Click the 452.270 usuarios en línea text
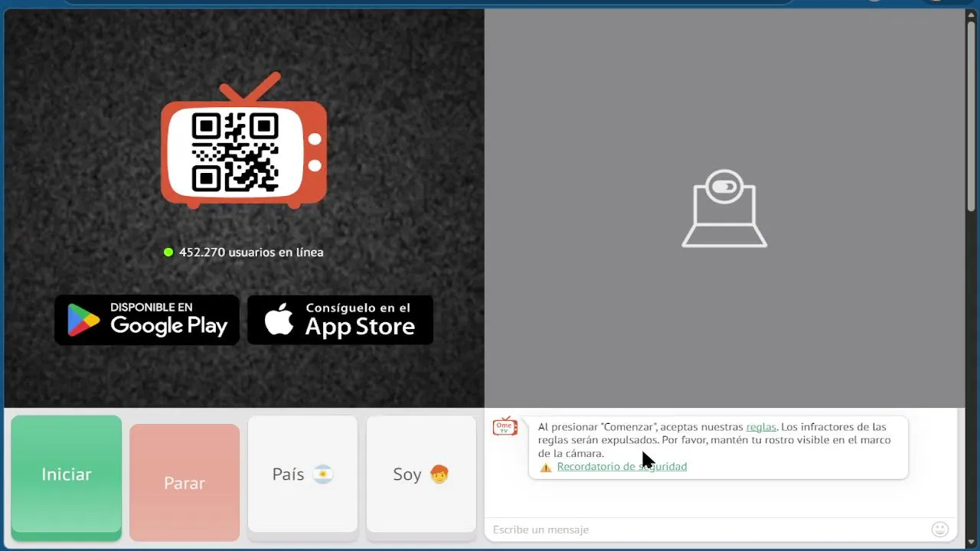Viewport: 980px width, 551px height. (251, 253)
